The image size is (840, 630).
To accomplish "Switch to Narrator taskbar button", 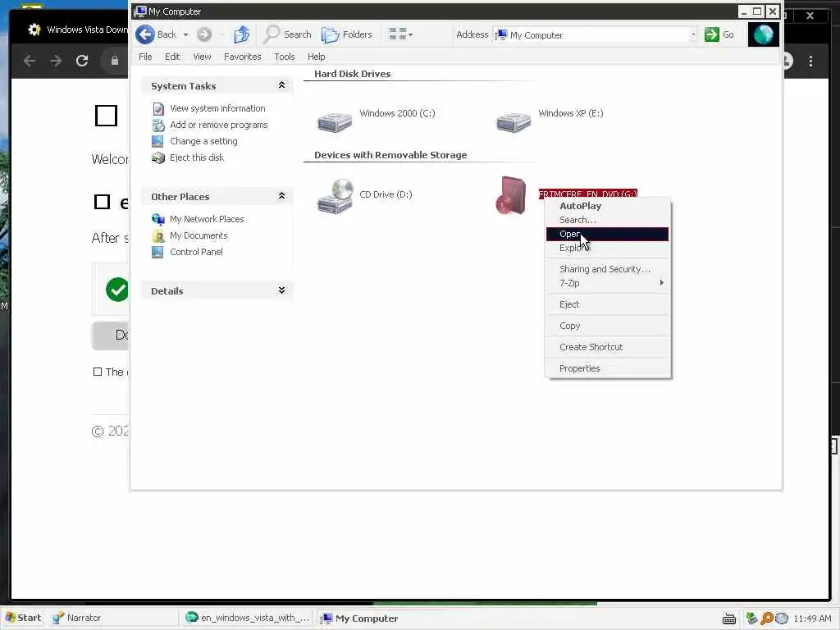I will click(112, 618).
